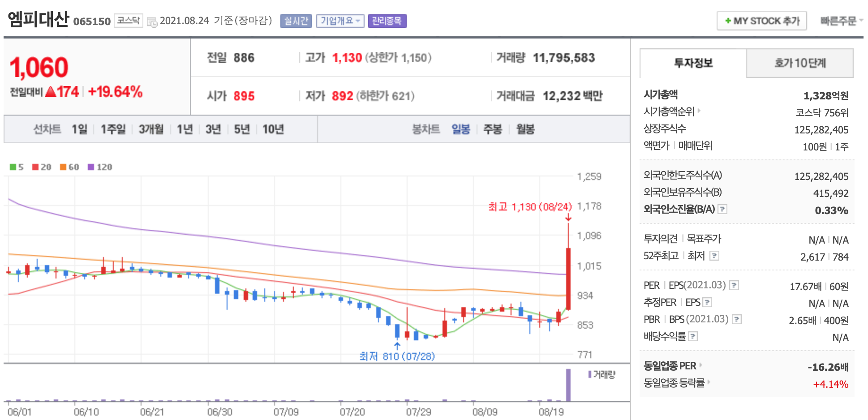Click the current price 1,060
This screenshot has width=868, height=420.
[x=39, y=68]
